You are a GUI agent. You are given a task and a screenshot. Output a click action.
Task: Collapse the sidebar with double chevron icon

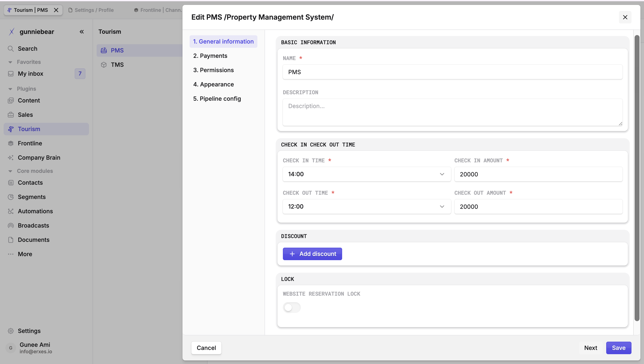82,32
